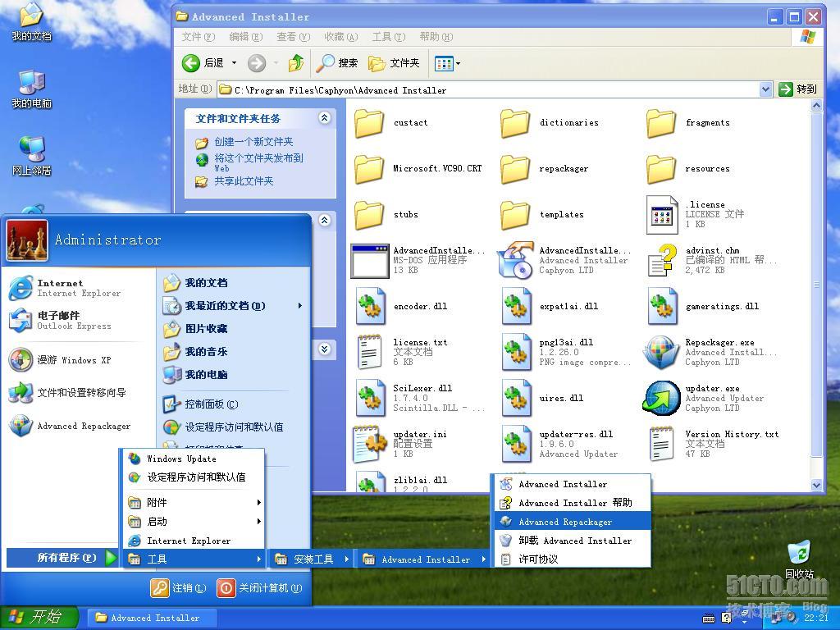Click the Advanced Installer taskbar button

[x=152, y=618]
